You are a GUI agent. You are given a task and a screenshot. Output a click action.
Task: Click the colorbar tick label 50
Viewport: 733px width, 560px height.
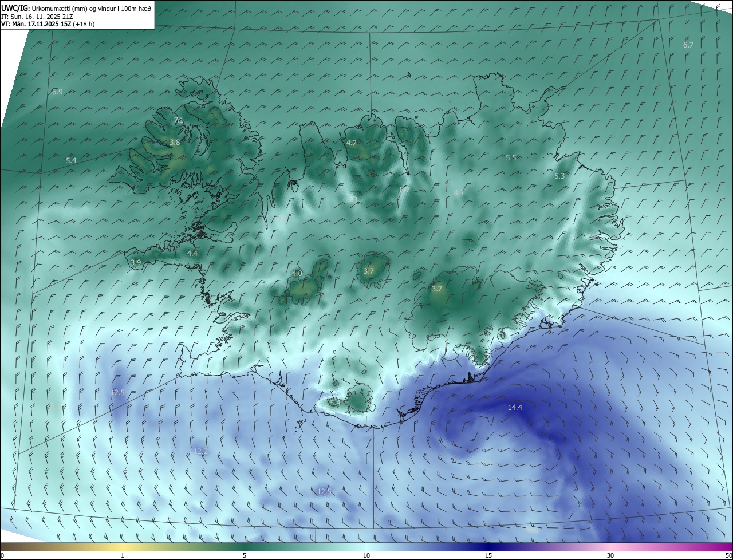pyautogui.click(x=728, y=555)
